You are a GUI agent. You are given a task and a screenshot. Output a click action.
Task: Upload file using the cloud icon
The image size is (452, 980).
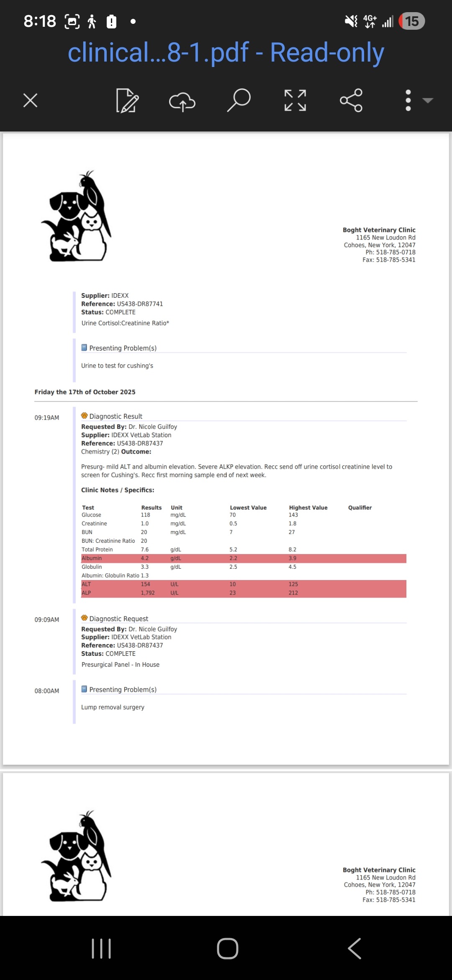(182, 101)
